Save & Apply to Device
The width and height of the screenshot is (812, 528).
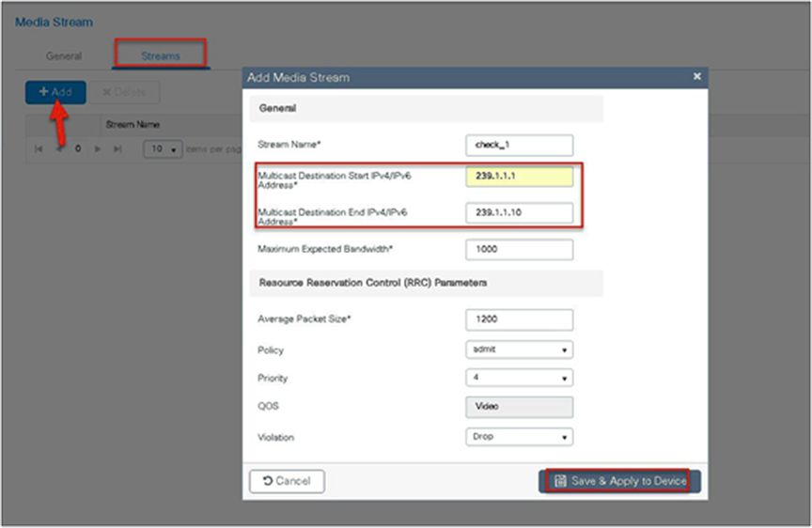coord(620,481)
